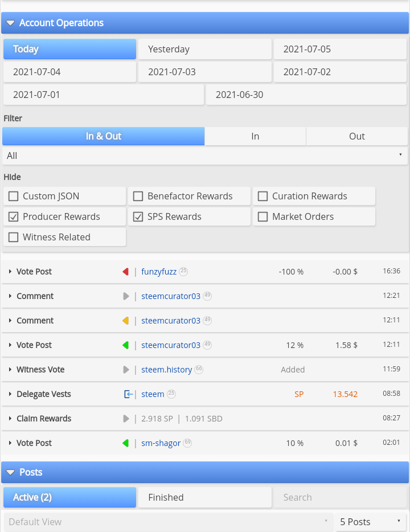Toggle the Benefactor Rewards hide checkbox
Image resolution: width=410 pixels, height=532 pixels.
coord(138,196)
